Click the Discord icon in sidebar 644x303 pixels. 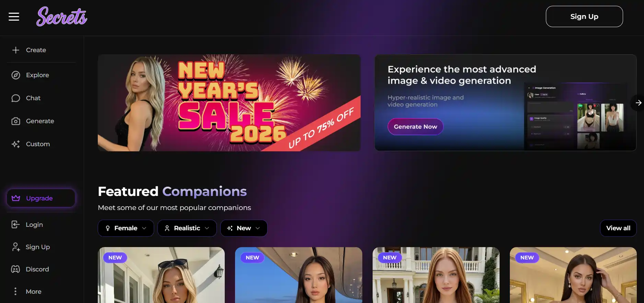point(15,269)
